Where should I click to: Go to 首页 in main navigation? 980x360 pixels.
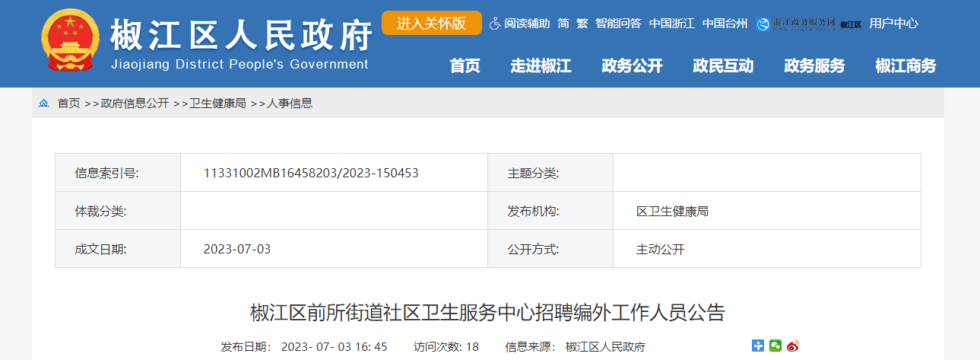tap(465, 66)
